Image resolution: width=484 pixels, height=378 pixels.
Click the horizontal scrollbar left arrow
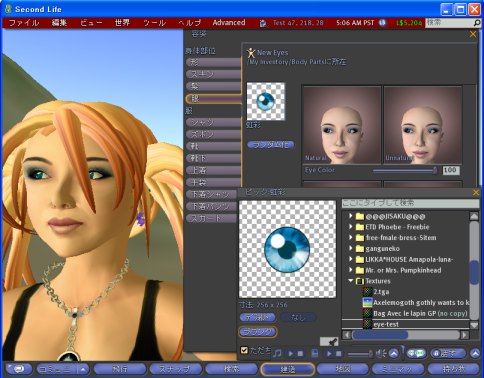point(347,334)
